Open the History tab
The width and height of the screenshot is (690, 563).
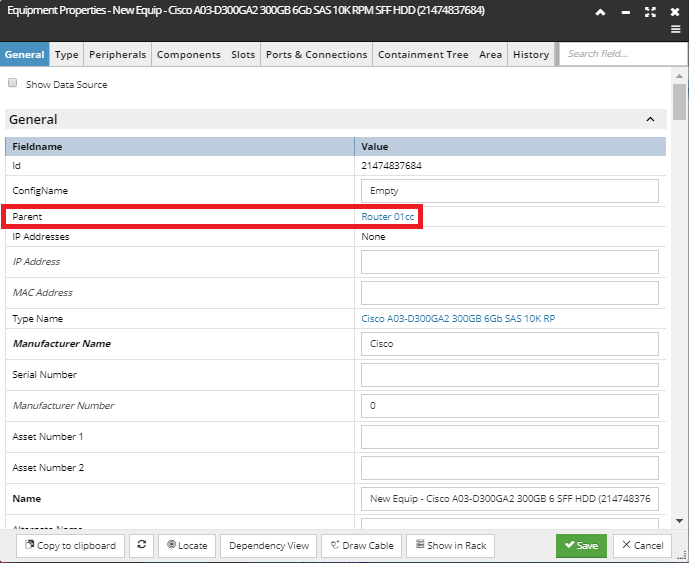(531, 55)
